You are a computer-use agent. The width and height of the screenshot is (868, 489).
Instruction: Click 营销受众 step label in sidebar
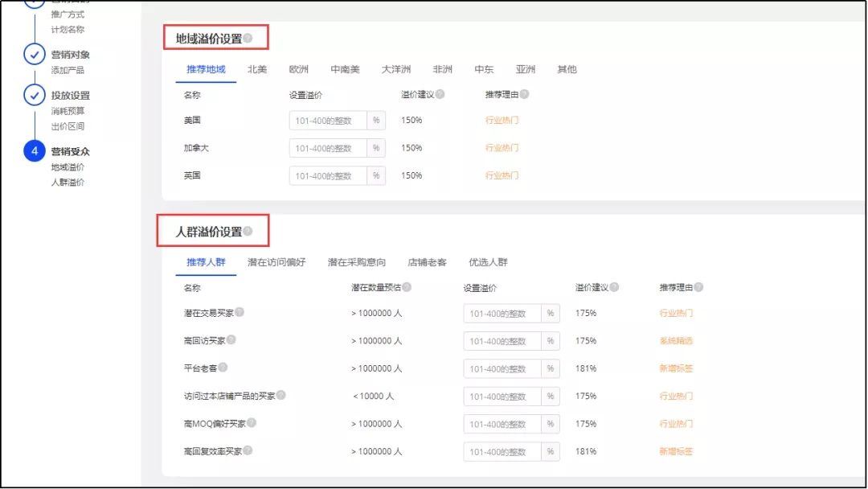click(70, 151)
